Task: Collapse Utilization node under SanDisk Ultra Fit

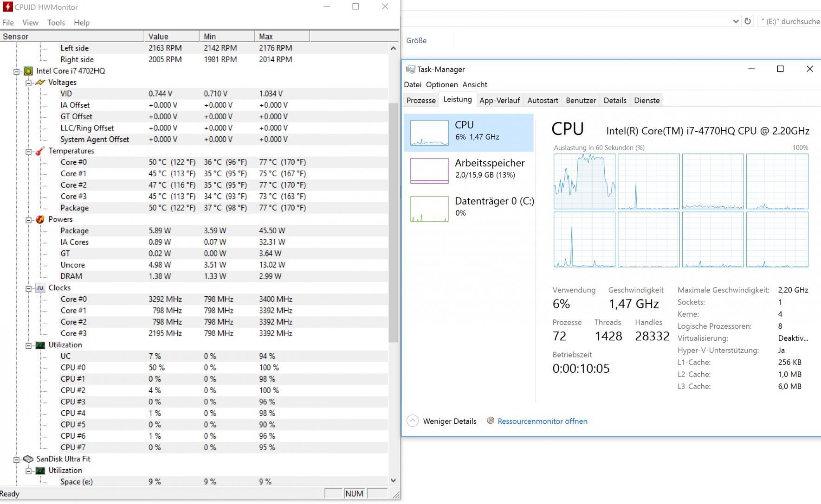Action: tap(29, 471)
